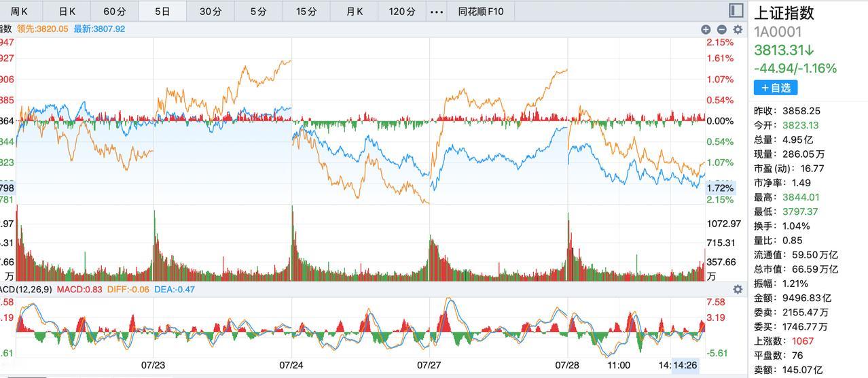Click the highlighted 1.72% axis label
This screenshot has width=868, height=378.
pyautogui.click(x=720, y=188)
